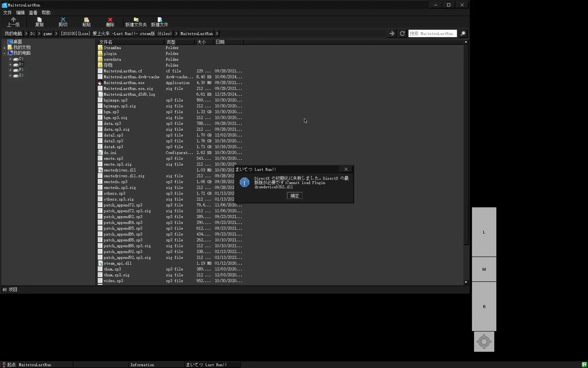
Task: Click MaitetsuLastRun breadcrumb segment
Action: pos(196,33)
